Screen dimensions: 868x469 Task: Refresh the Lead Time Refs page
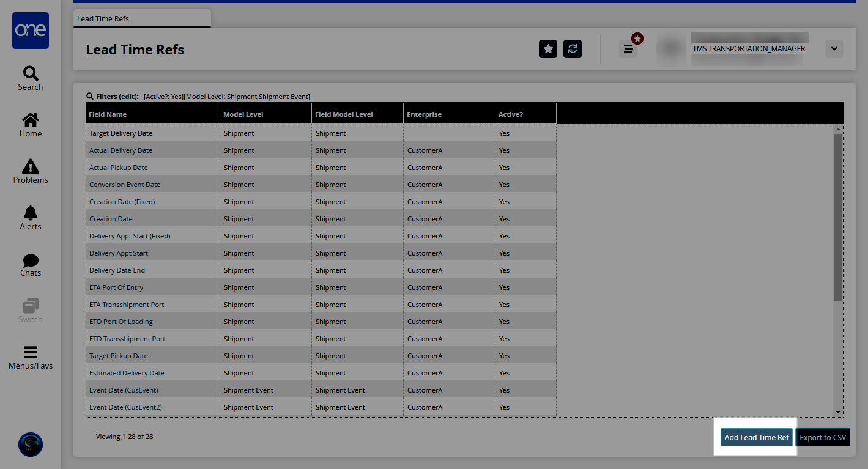coord(573,49)
